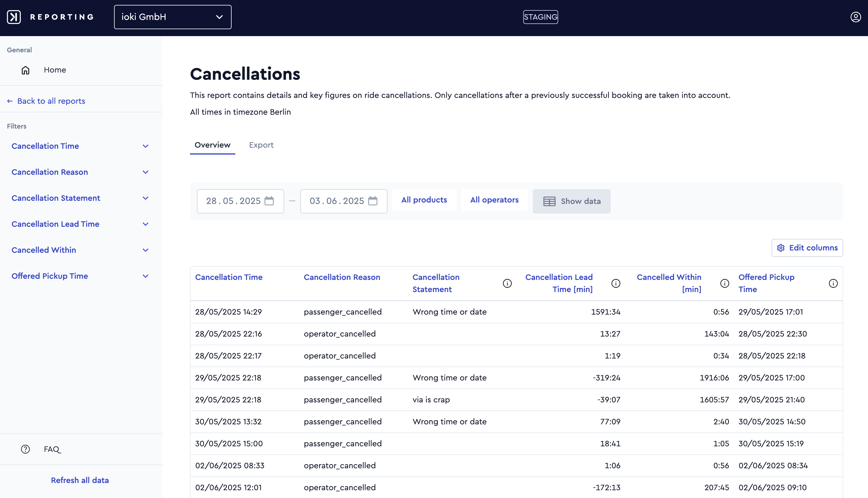The width and height of the screenshot is (868, 498).
Task: Expand the Cancelled Within filter
Action: coord(81,250)
